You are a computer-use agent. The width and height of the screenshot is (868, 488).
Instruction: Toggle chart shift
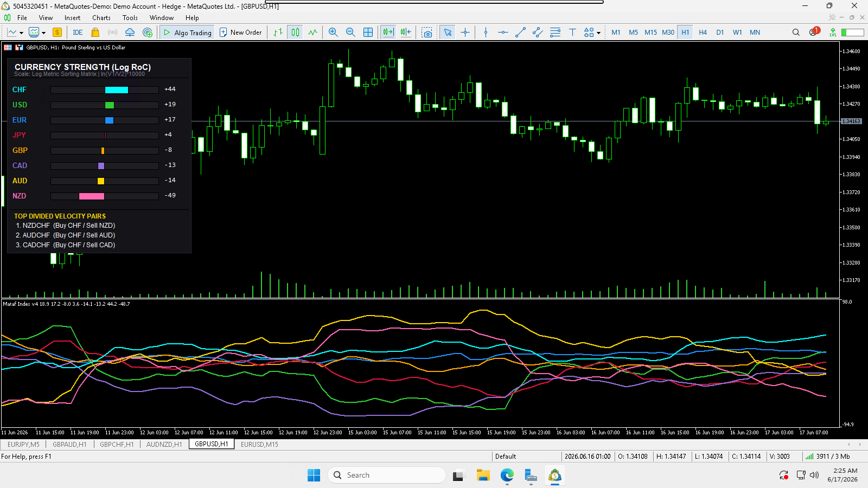click(x=406, y=33)
